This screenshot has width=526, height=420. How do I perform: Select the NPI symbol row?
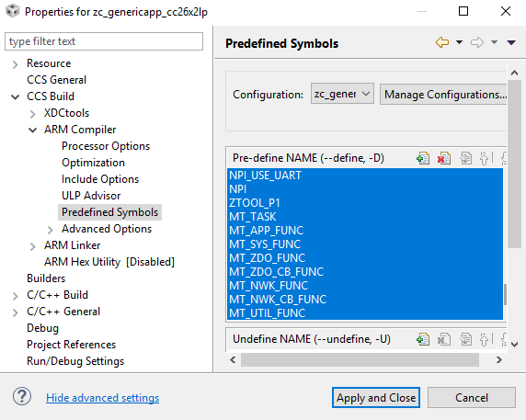coord(365,189)
